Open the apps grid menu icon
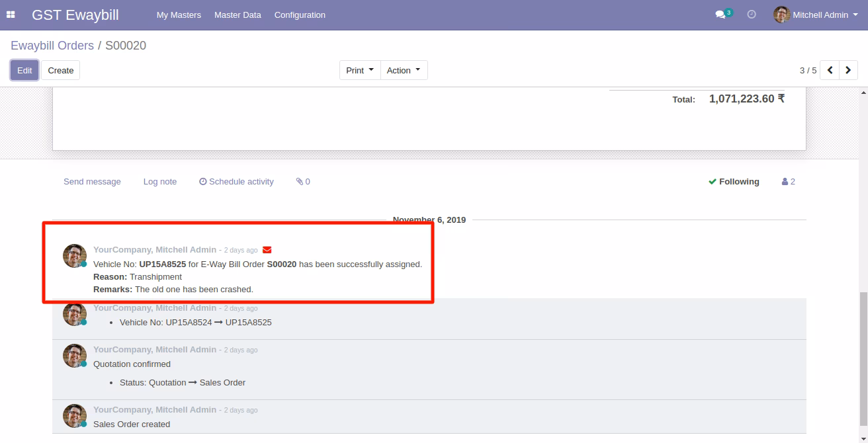This screenshot has width=868, height=443. click(x=11, y=15)
